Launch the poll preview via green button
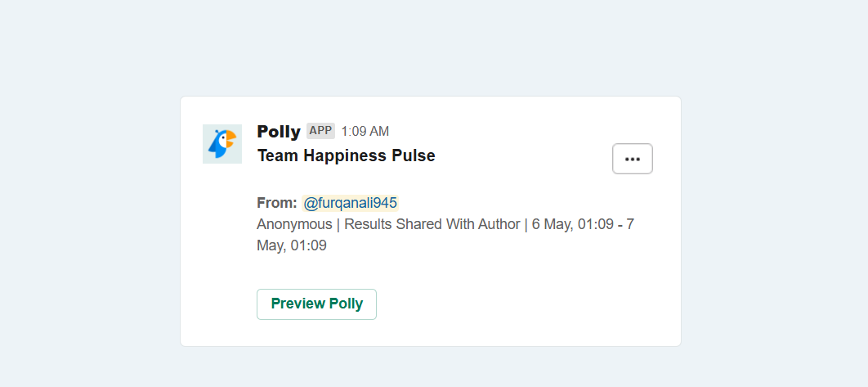The image size is (868, 387). (x=316, y=304)
